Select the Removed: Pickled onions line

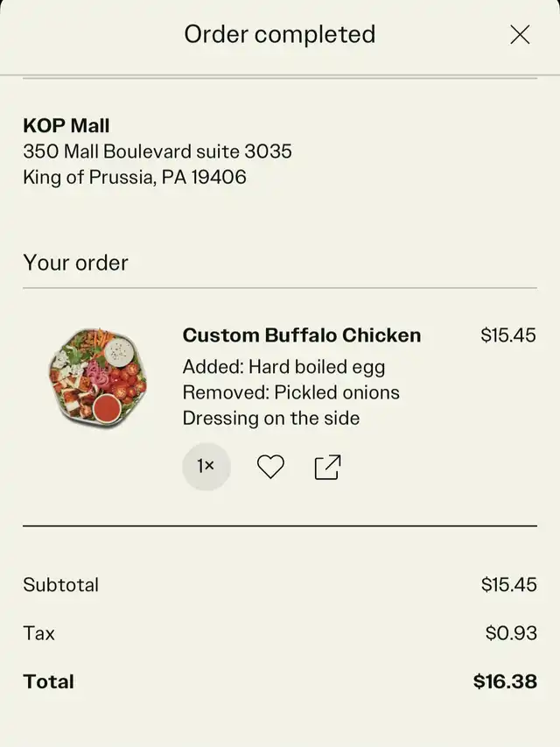291,392
